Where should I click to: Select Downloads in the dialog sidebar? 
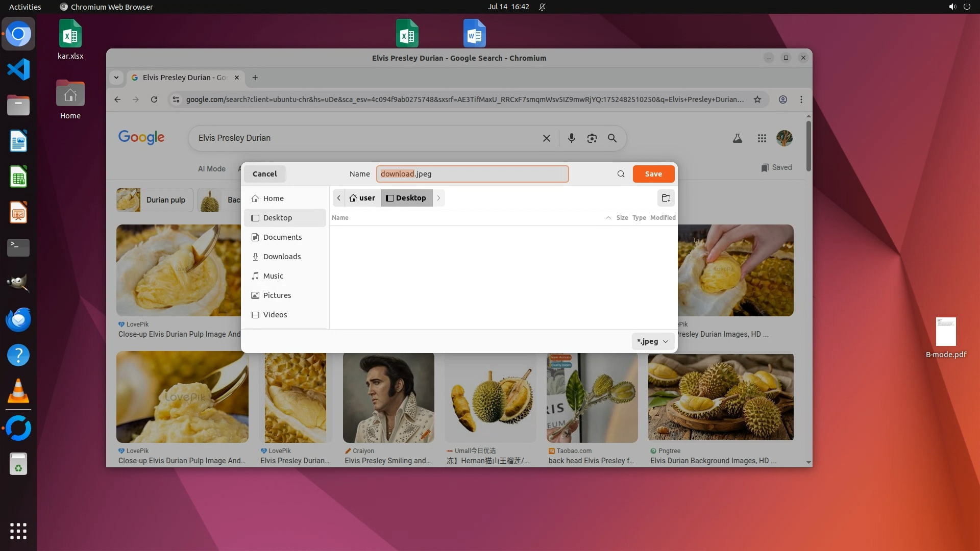(282, 257)
